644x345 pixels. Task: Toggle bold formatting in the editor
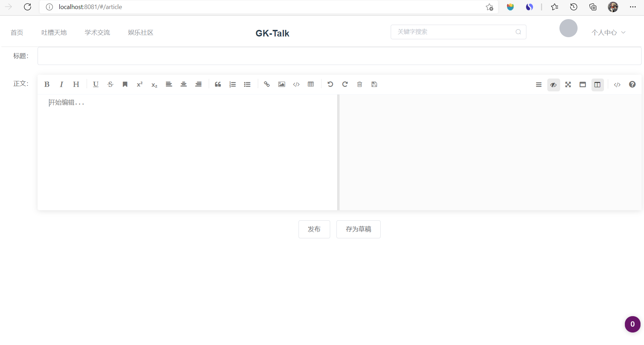[47, 84]
